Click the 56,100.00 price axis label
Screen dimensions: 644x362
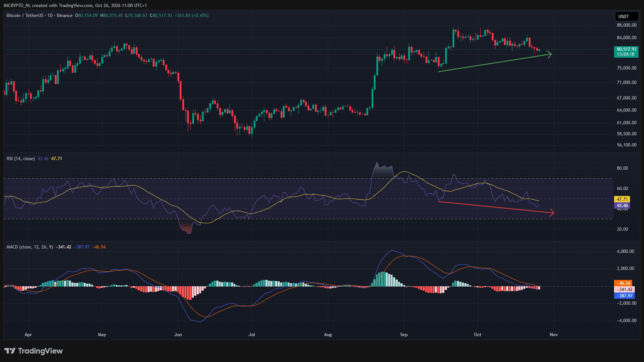pos(627,145)
